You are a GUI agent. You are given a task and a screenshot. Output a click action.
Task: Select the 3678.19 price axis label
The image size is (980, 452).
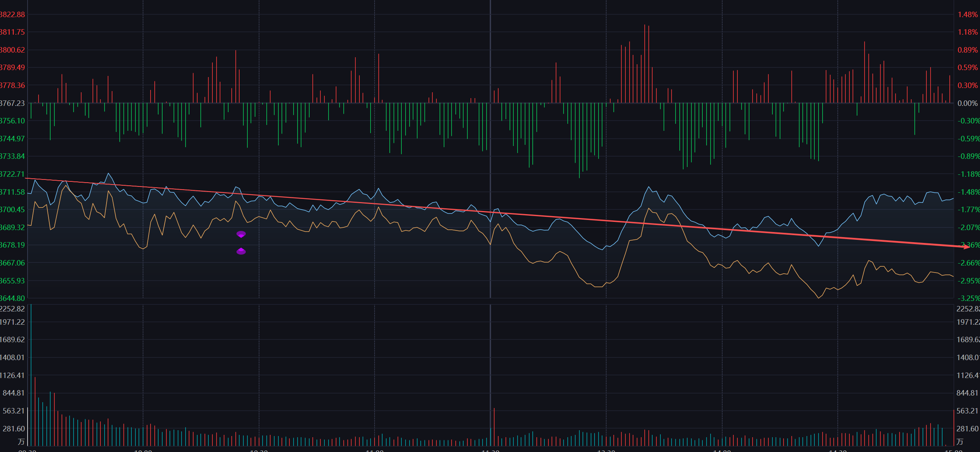pos(12,245)
